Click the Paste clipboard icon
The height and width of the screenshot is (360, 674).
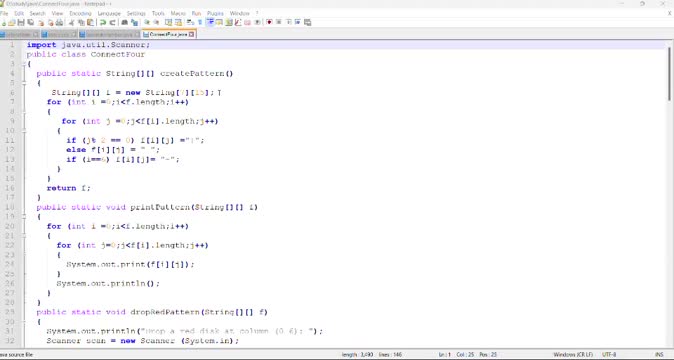[x=90, y=22]
